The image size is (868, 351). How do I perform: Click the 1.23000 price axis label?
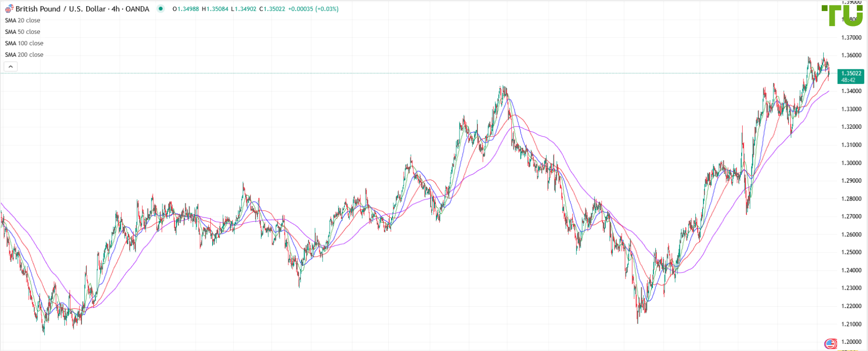point(851,288)
